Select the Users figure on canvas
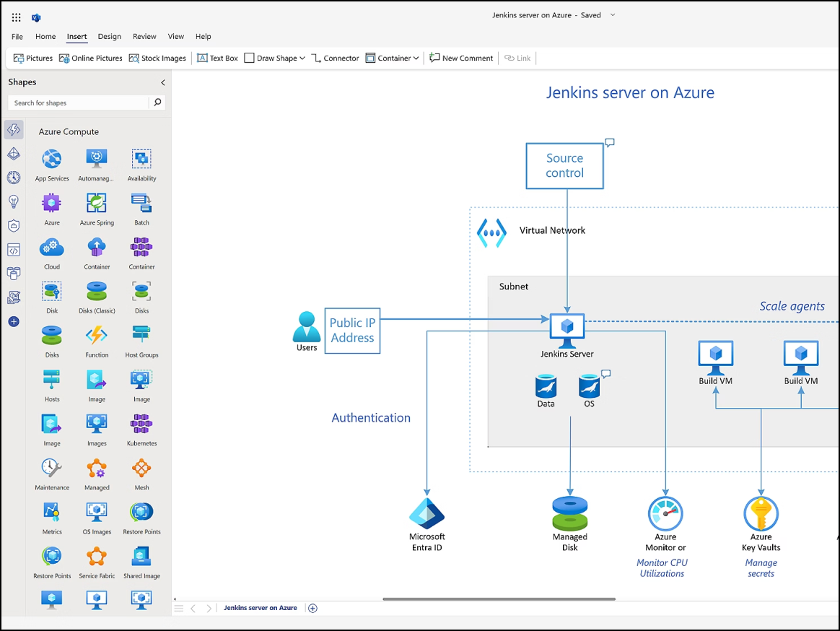Image resolution: width=840 pixels, height=631 pixels. [307, 326]
